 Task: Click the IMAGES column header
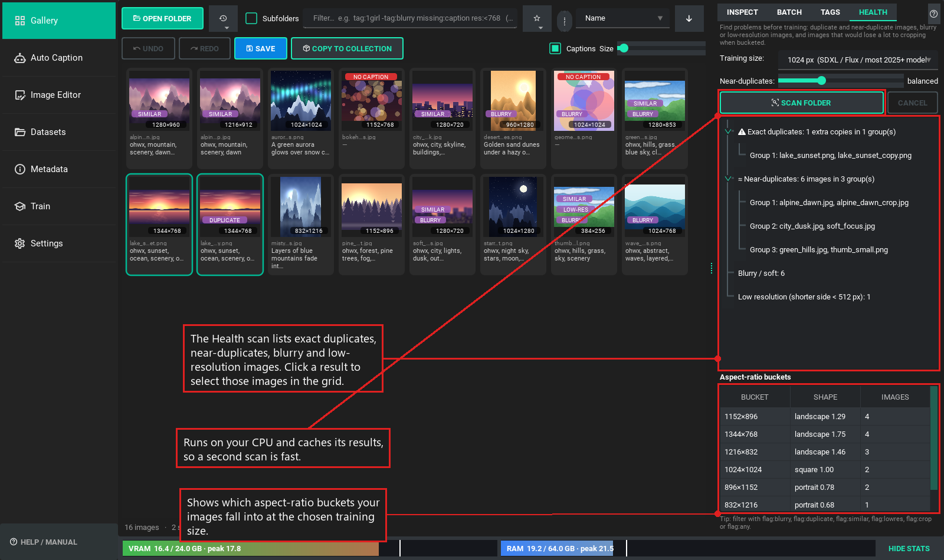895,397
